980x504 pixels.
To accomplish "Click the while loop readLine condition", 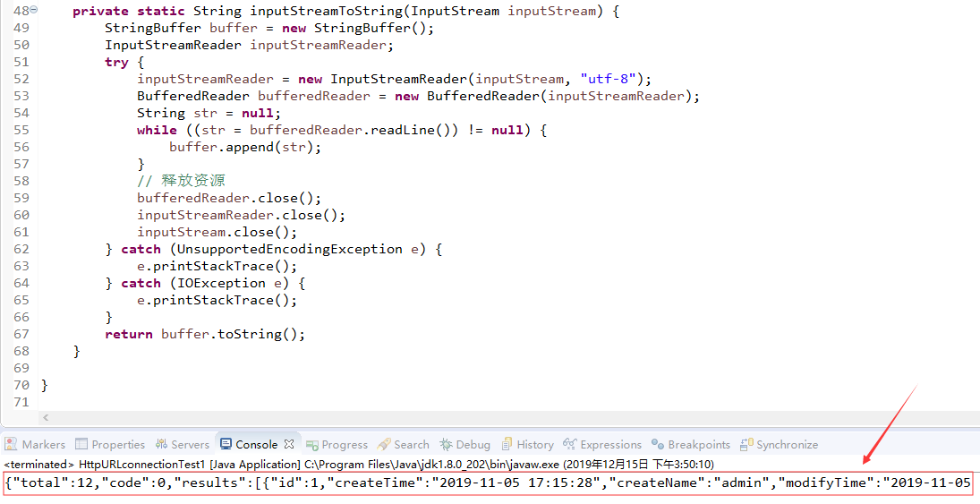I will 342,130.
